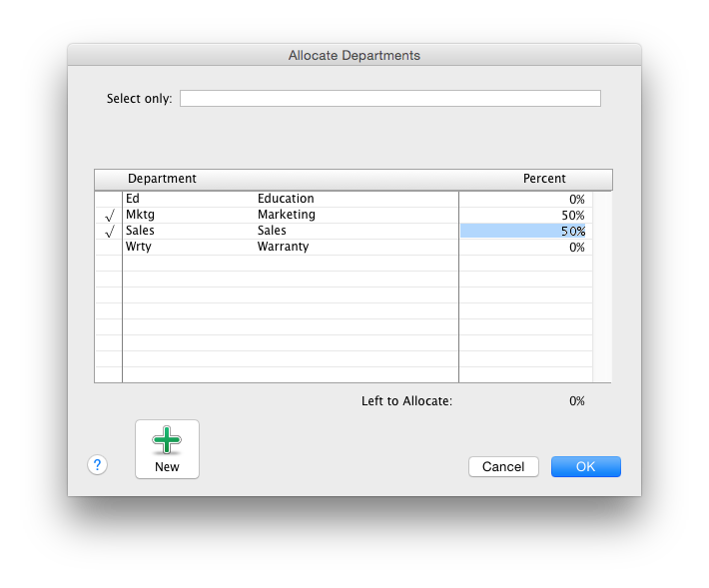709x588 pixels.
Task: Select the Wrty department code
Action: coord(139,247)
